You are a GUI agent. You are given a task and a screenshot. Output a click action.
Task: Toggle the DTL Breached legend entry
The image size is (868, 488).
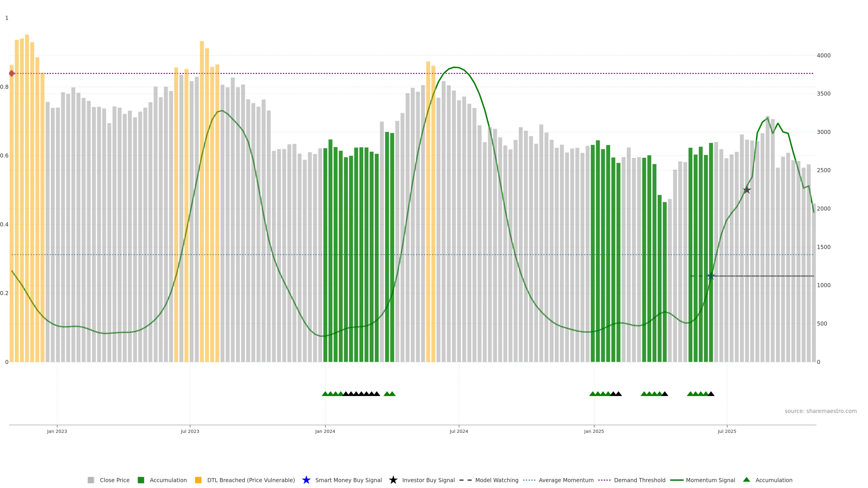(251, 480)
